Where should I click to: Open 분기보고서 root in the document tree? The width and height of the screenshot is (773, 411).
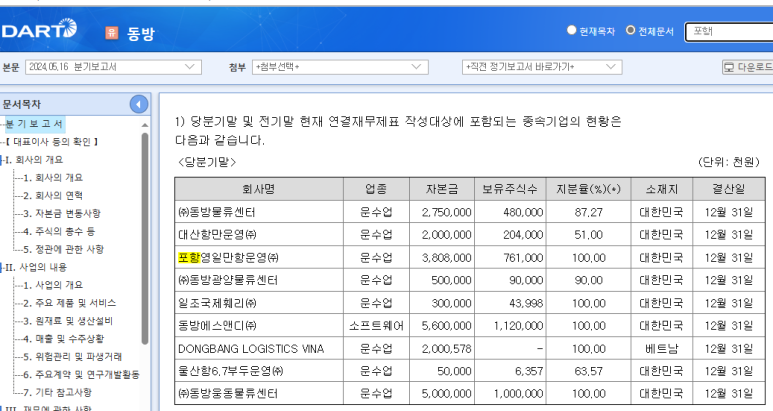(x=35, y=124)
